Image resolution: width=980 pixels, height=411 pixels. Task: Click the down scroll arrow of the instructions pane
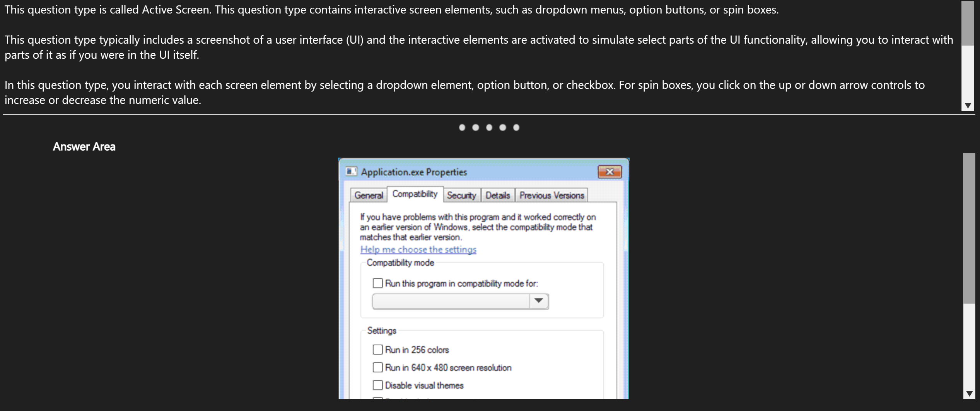pyautogui.click(x=968, y=105)
